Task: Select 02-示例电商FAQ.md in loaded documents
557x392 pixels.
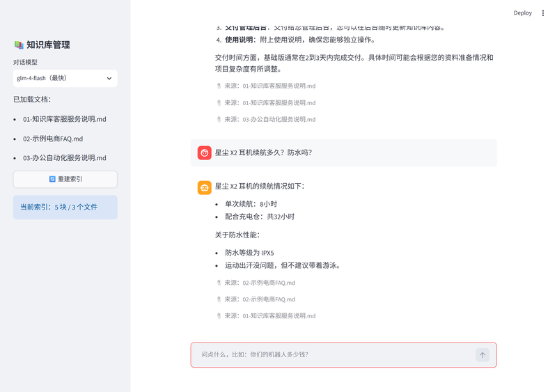Action: (x=53, y=139)
